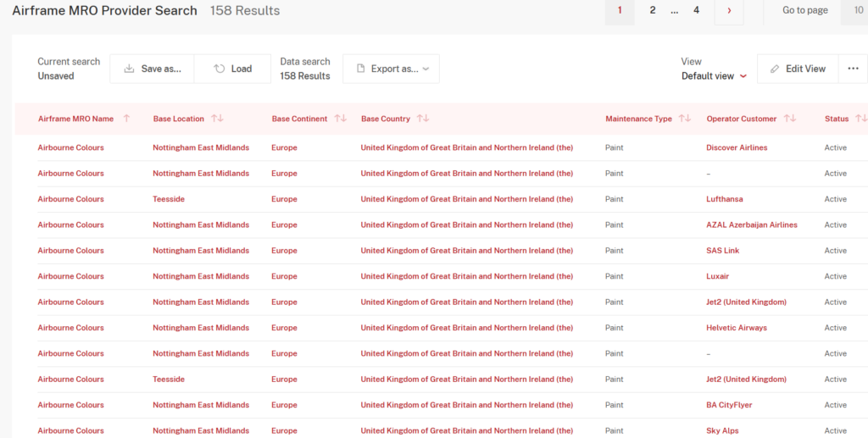Click Paint cell in BA CityFlyer row
The width and height of the screenshot is (868, 438).
tap(614, 405)
